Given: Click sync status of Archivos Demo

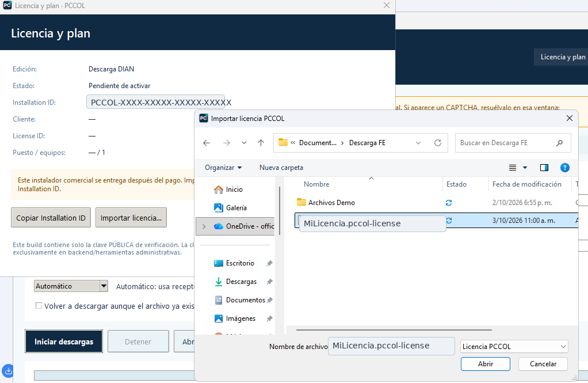Looking at the screenshot, I should (449, 203).
